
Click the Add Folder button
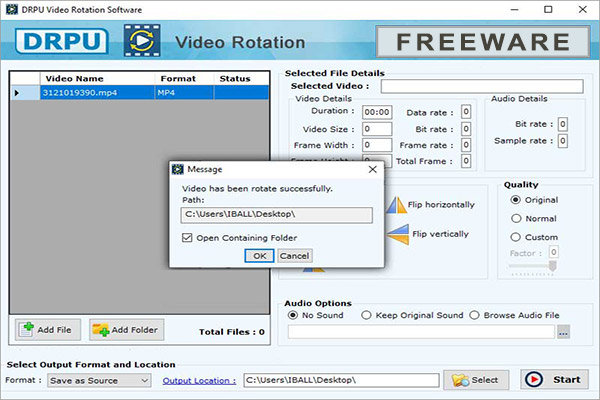pos(127,330)
